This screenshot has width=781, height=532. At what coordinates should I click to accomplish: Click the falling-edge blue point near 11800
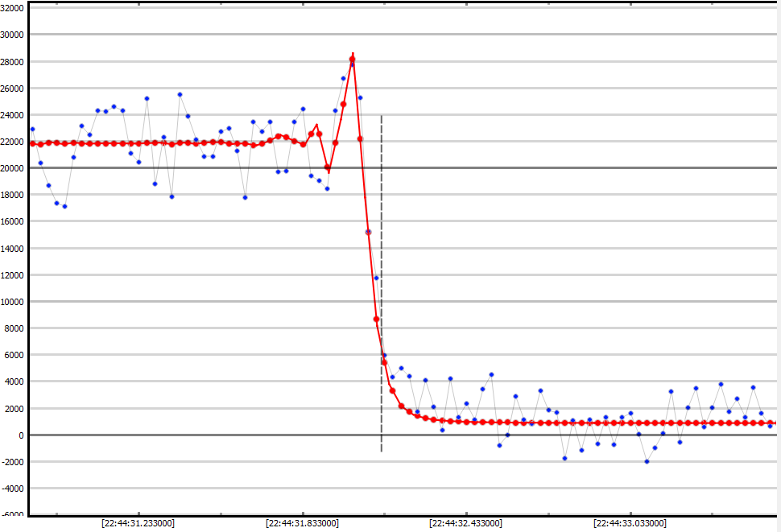376,278
